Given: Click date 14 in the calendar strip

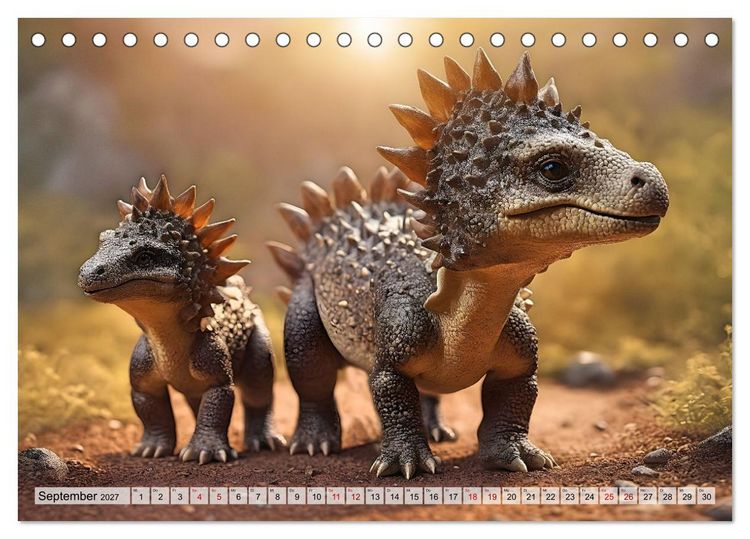Looking at the screenshot, I should point(395,496).
